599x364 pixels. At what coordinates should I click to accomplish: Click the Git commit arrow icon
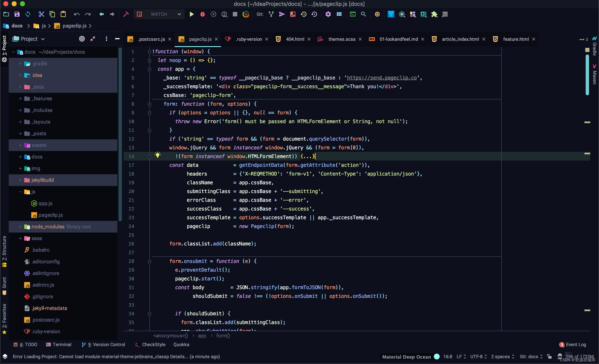[x=282, y=14]
